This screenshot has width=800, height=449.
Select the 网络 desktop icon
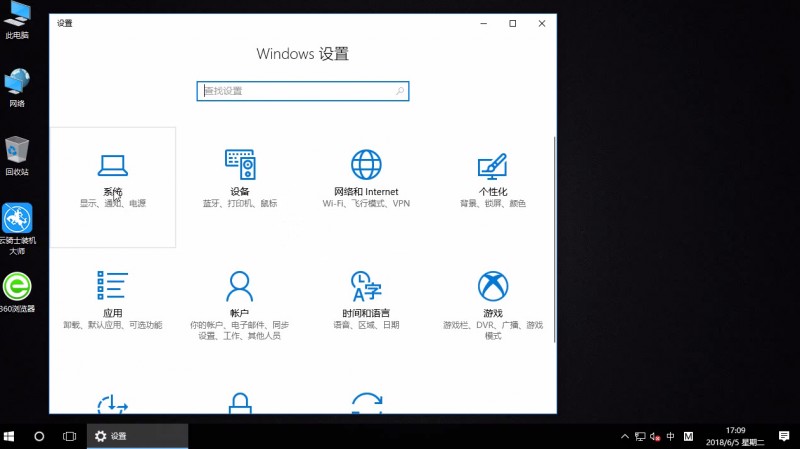coord(17,88)
